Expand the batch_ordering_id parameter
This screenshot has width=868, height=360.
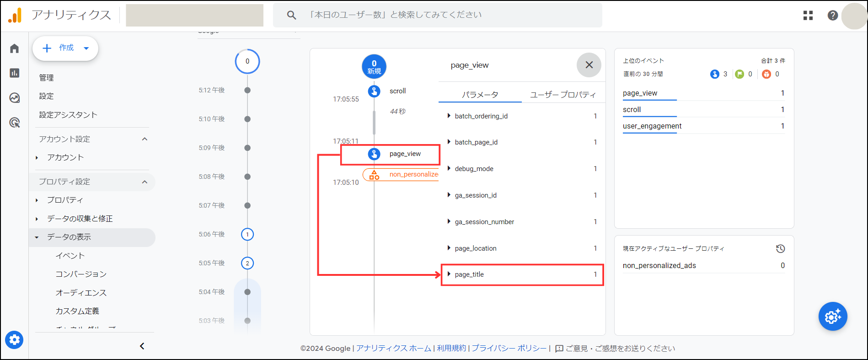coord(449,116)
